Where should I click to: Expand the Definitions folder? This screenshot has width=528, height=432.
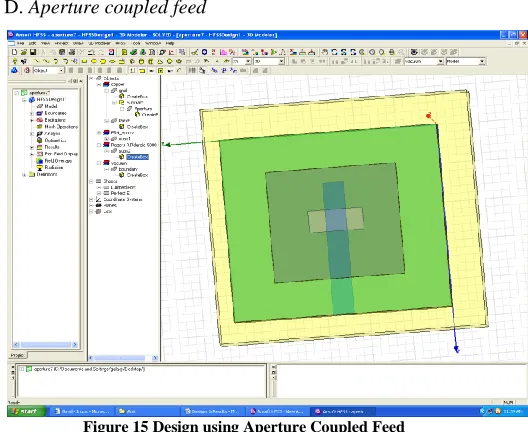pos(24,174)
